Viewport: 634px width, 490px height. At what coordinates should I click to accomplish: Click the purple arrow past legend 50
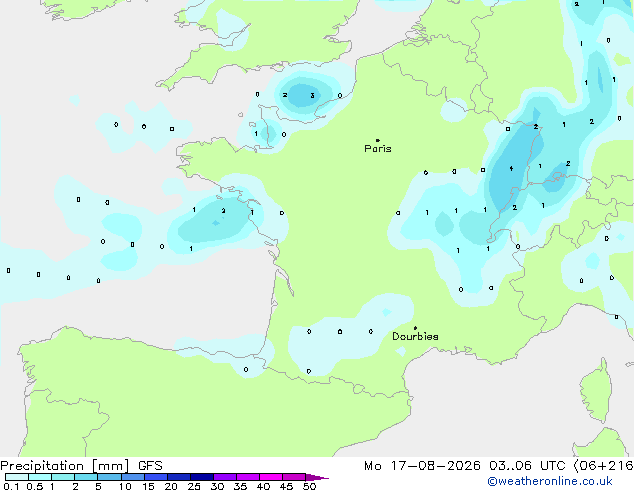[x=317, y=477]
